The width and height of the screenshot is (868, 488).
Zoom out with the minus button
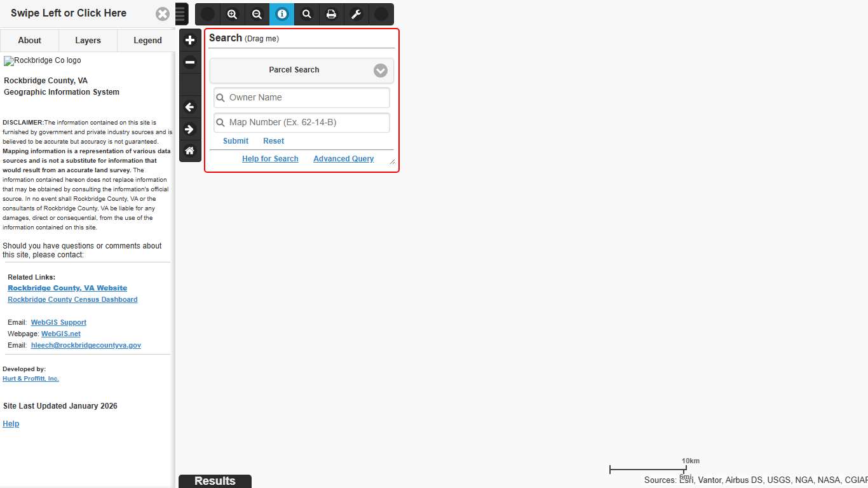pyautogui.click(x=190, y=62)
